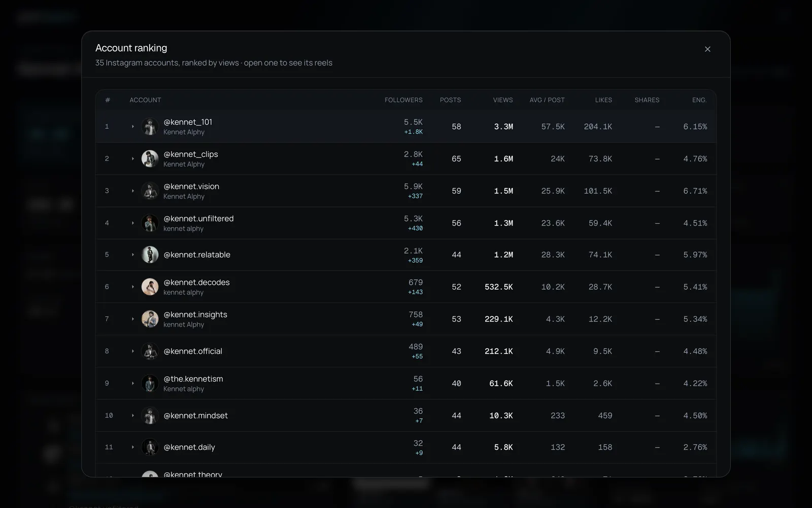Viewport: 812px width, 508px height.
Task: Close the Account ranking dialog
Action: (x=707, y=49)
